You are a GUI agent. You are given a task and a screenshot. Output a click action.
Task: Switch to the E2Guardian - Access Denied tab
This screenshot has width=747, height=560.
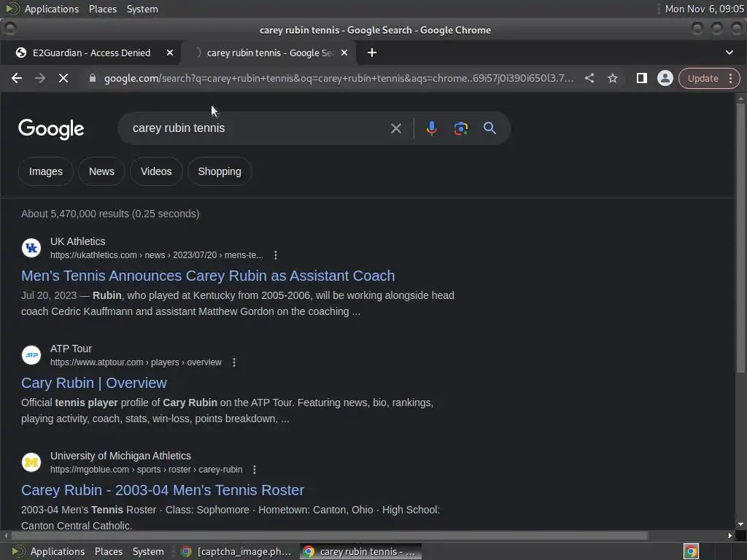click(90, 52)
